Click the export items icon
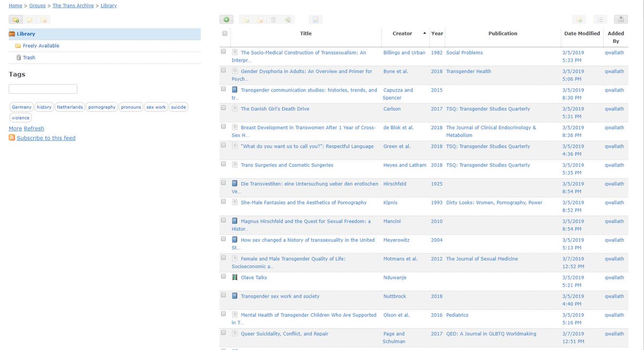 point(579,20)
